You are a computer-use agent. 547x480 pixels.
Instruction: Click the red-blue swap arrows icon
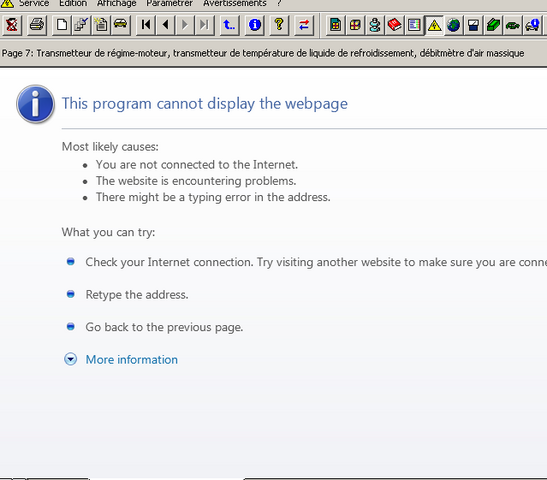coord(304,25)
